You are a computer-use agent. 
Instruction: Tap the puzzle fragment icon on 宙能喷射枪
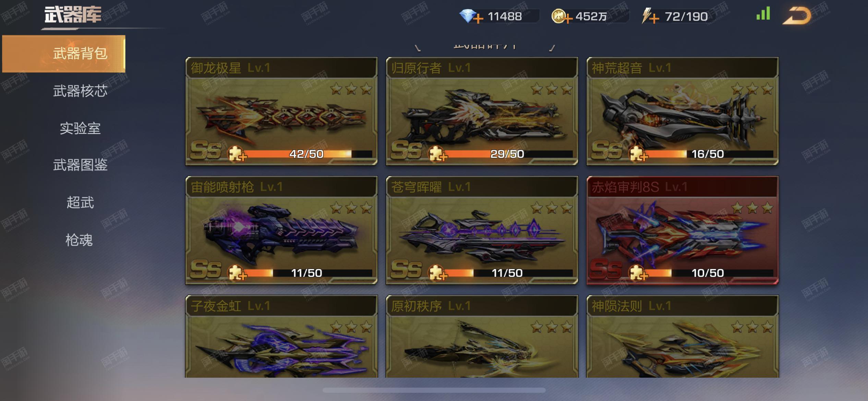[237, 272]
